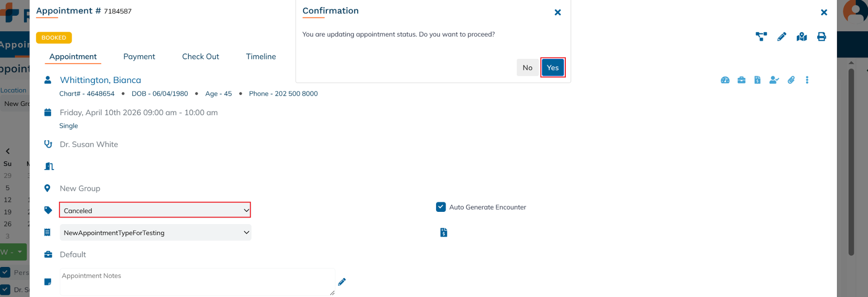
Task: Toggle the Auto Generate Encounter checkbox
Action: click(x=441, y=207)
